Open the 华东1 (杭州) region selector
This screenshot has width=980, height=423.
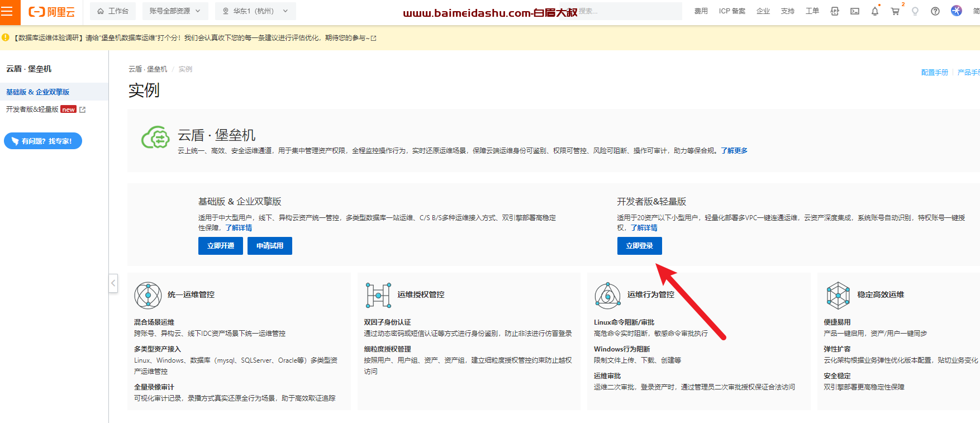(255, 11)
